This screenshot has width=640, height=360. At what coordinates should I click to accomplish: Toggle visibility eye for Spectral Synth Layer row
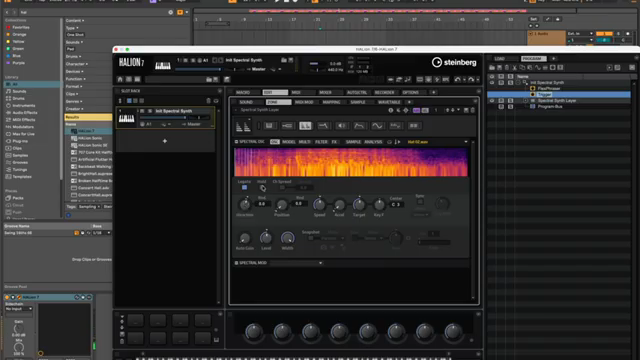(x=492, y=100)
